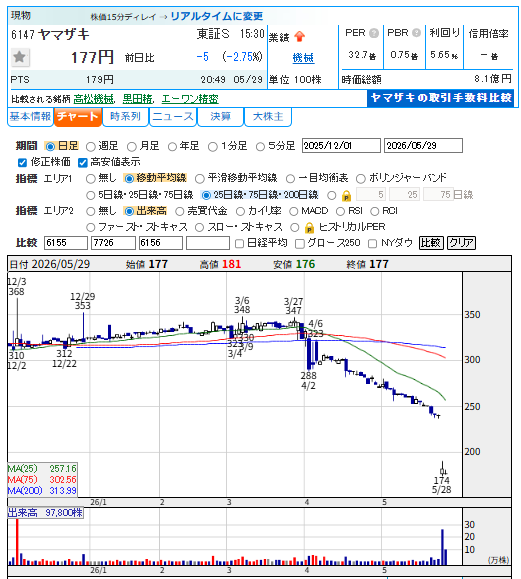521x579 pixels.
Task: Select the ヒストリカルPER radio button
Action: pyautogui.click(x=294, y=227)
